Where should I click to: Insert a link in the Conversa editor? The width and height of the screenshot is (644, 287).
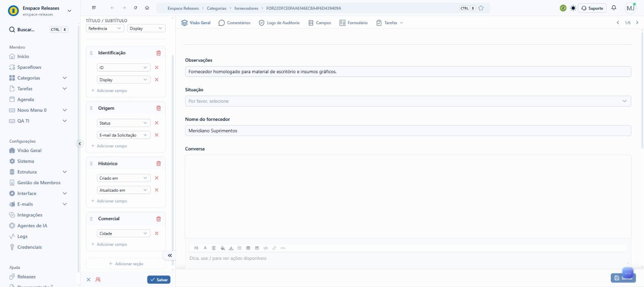[x=274, y=248]
